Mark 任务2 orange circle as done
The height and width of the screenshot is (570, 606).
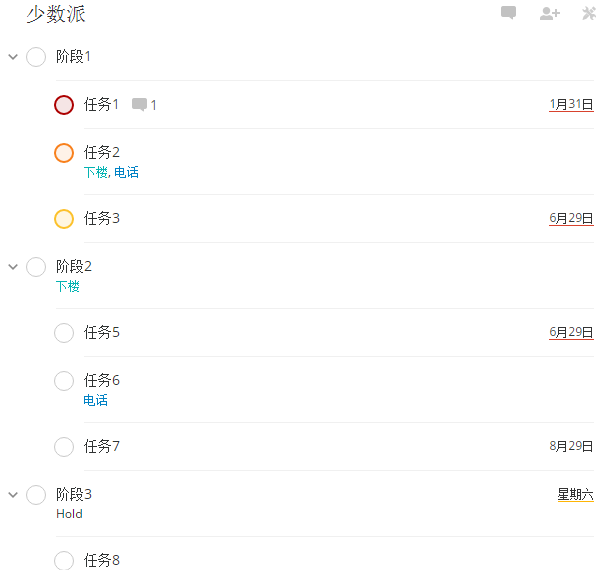tap(64, 153)
